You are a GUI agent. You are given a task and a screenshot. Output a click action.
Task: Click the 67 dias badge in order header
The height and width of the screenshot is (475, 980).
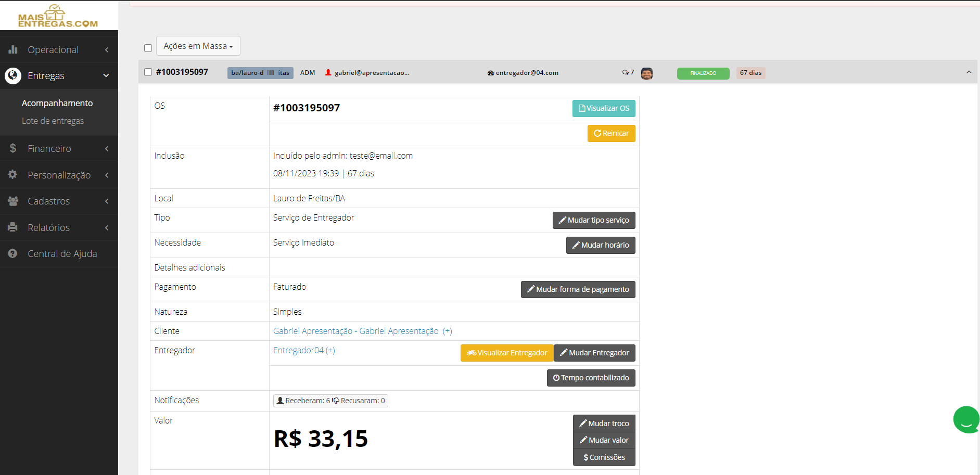[750, 73]
